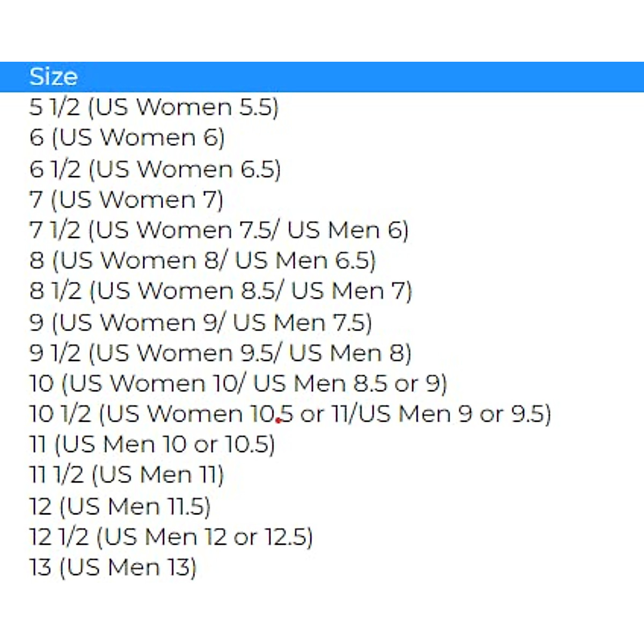Choose size 11 1/2 (US Men 11)
Screen dimensions: 644x644
pos(127,475)
